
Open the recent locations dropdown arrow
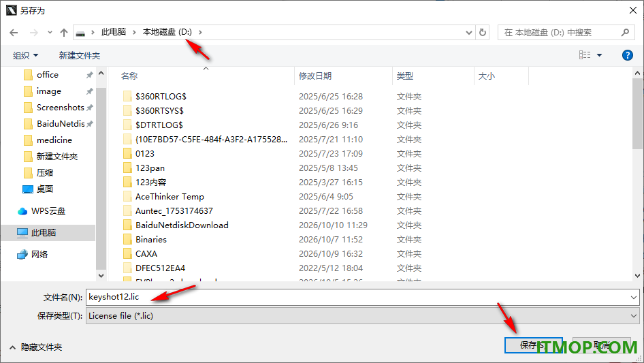(50, 33)
